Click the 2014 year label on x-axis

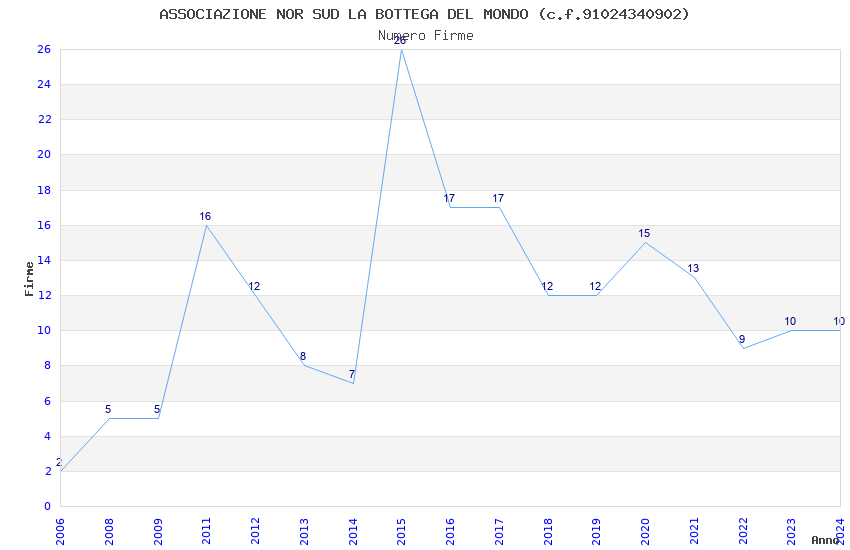click(x=353, y=531)
